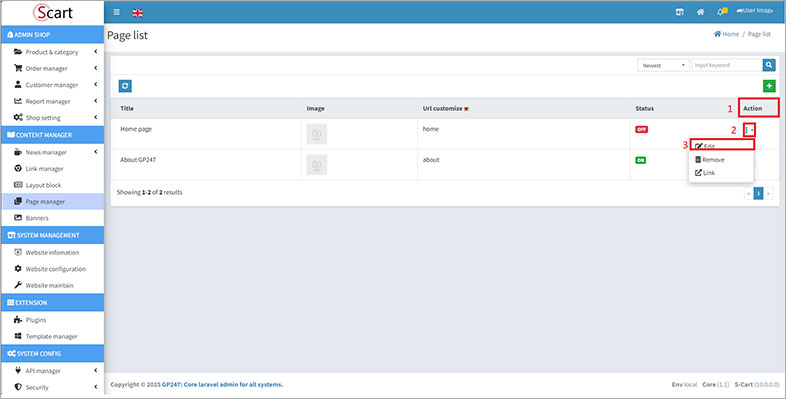Open Website configuration in sidebar

click(x=52, y=269)
